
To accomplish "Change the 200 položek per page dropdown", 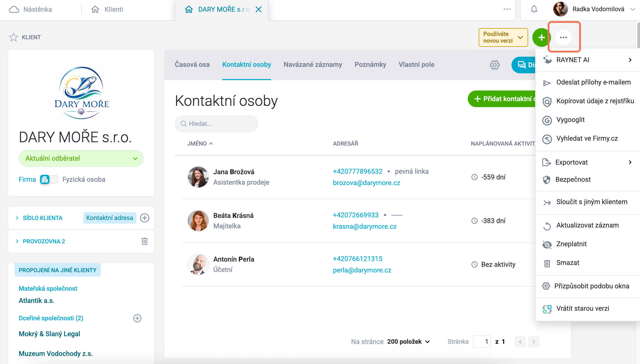I will click(x=408, y=342).
